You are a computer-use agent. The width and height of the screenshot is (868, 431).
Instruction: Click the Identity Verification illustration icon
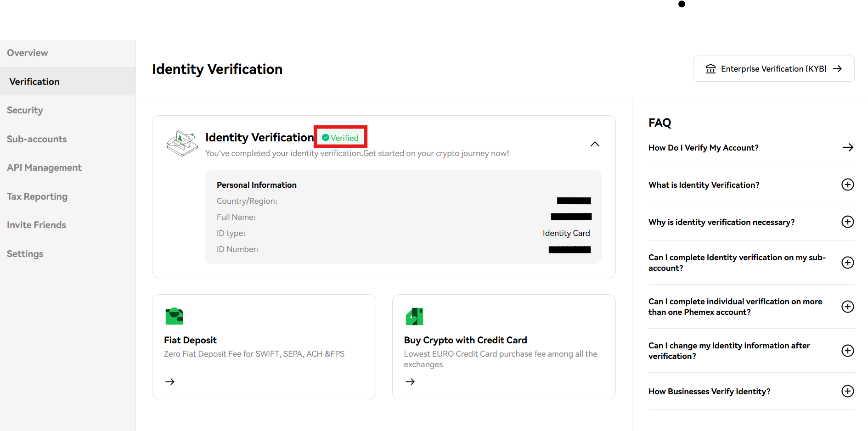point(182,143)
